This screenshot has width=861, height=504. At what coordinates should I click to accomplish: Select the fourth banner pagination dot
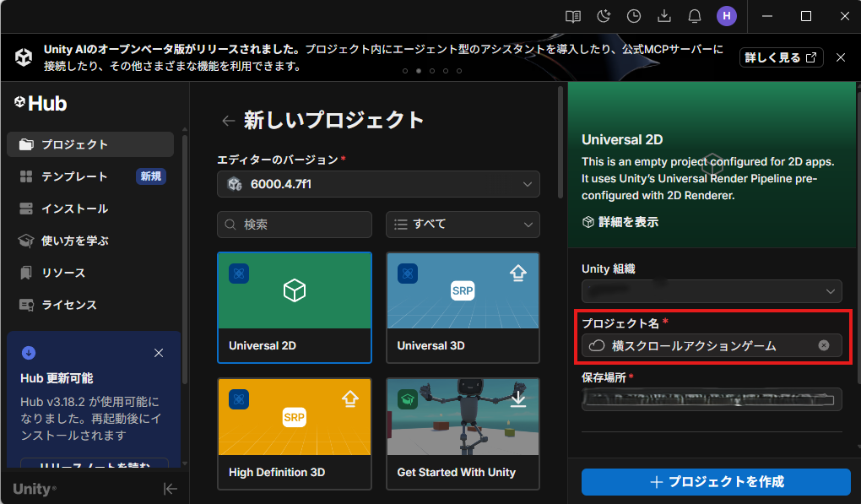pos(446,71)
